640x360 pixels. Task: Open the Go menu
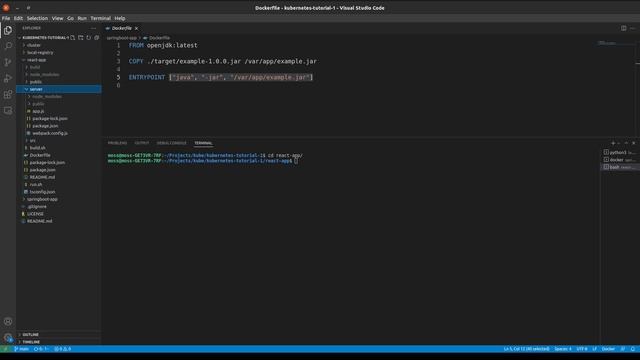(x=70, y=18)
